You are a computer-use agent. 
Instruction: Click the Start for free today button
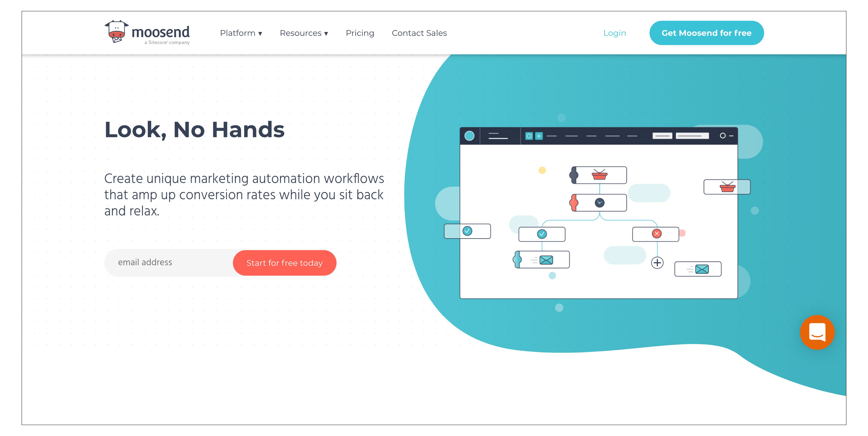[285, 263]
